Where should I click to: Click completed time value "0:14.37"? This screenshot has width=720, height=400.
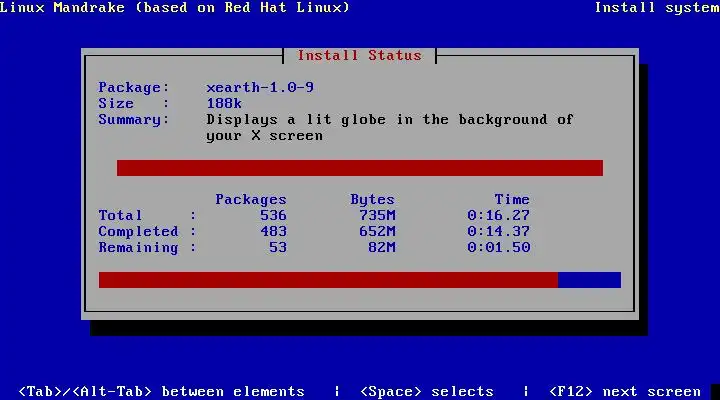[499, 231]
